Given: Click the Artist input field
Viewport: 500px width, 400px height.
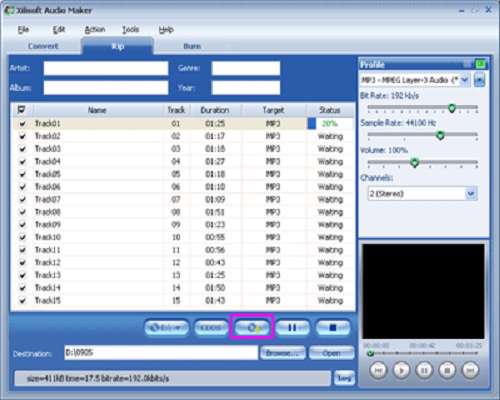Looking at the screenshot, I should [x=106, y=68].
